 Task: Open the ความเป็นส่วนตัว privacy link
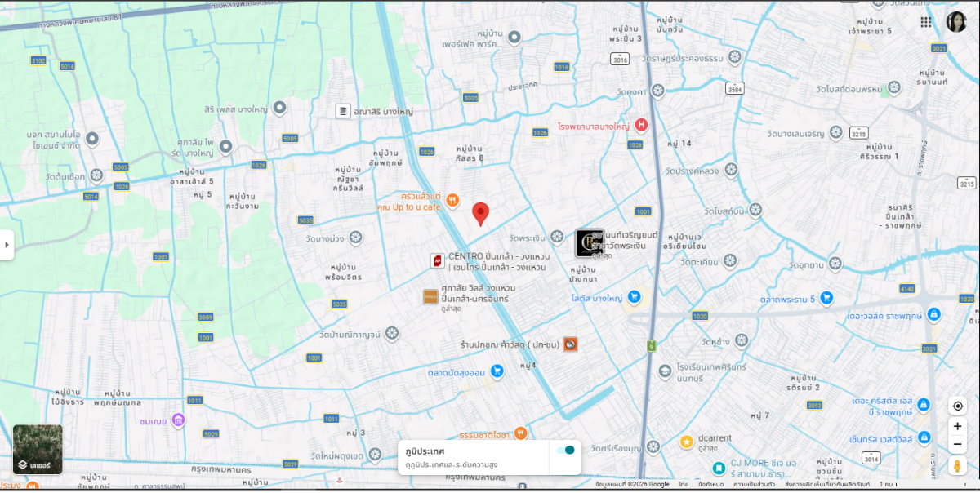pyautogui.click(x=754, y=485)
